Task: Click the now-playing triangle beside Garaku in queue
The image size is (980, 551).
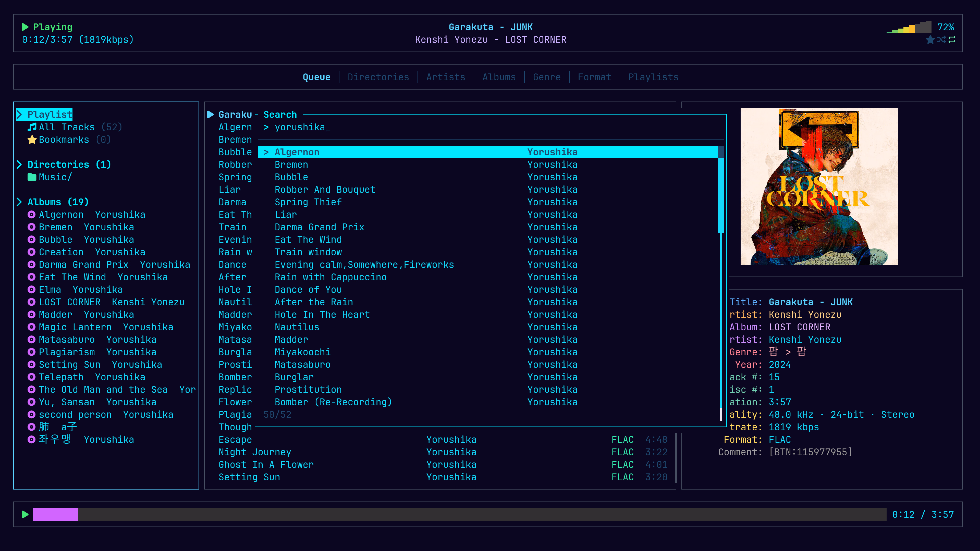Action: click(x=210, y=115)
